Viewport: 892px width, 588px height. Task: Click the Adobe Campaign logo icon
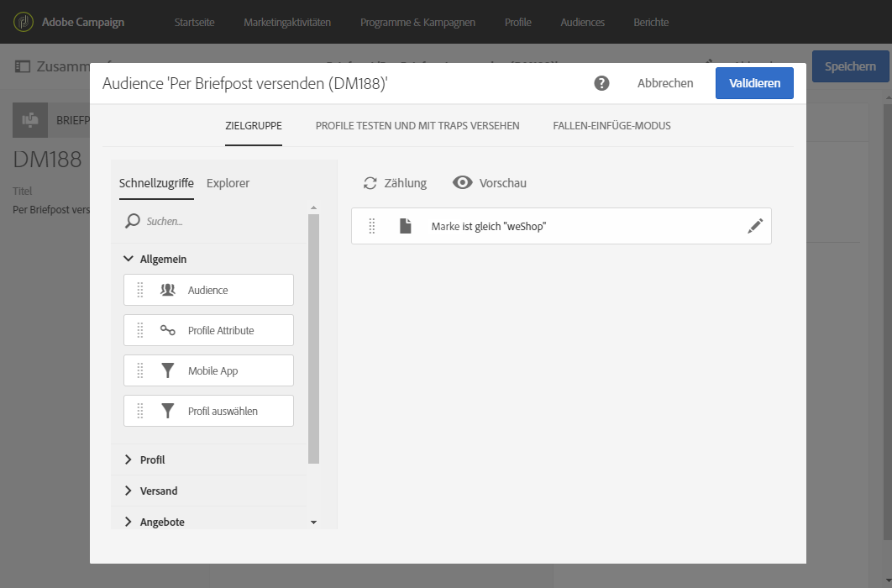pyautogui.click(x=24, y=22)
